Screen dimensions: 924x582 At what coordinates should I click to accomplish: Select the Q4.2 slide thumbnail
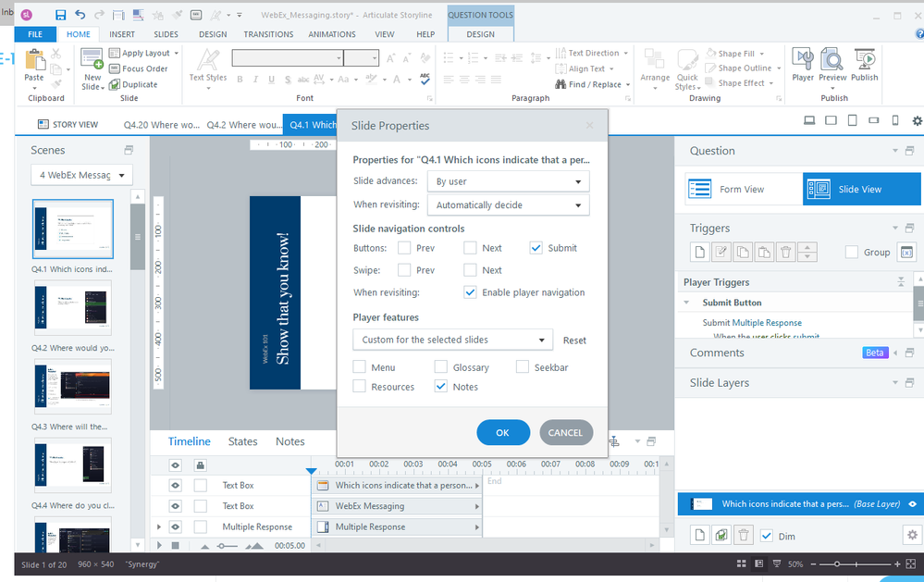coord(73,310)
